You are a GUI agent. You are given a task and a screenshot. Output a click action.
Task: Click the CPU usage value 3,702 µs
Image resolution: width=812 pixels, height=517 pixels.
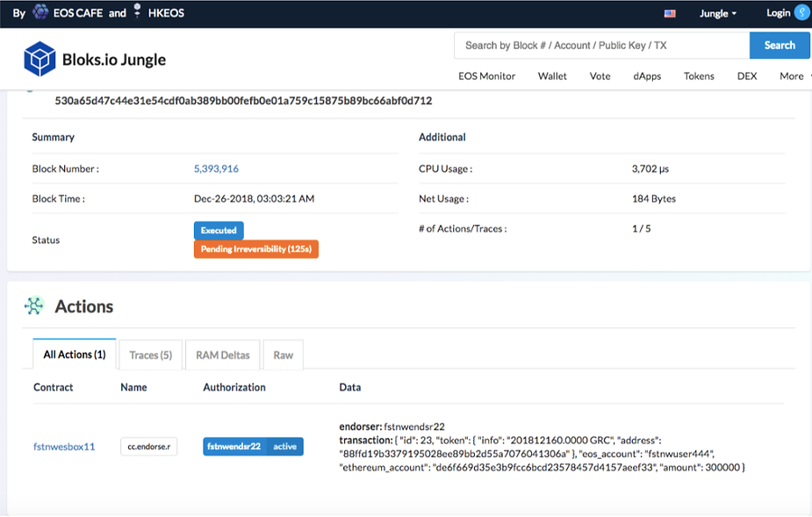pos(650,169)
